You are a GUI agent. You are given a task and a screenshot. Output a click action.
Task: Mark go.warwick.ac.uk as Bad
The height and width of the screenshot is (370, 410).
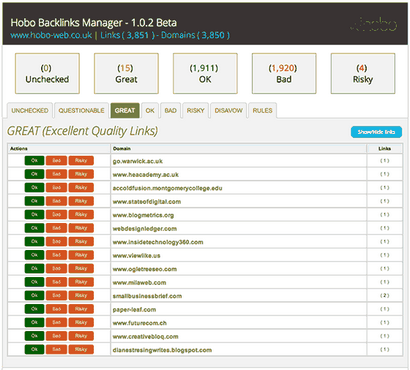tap(56, 161)
